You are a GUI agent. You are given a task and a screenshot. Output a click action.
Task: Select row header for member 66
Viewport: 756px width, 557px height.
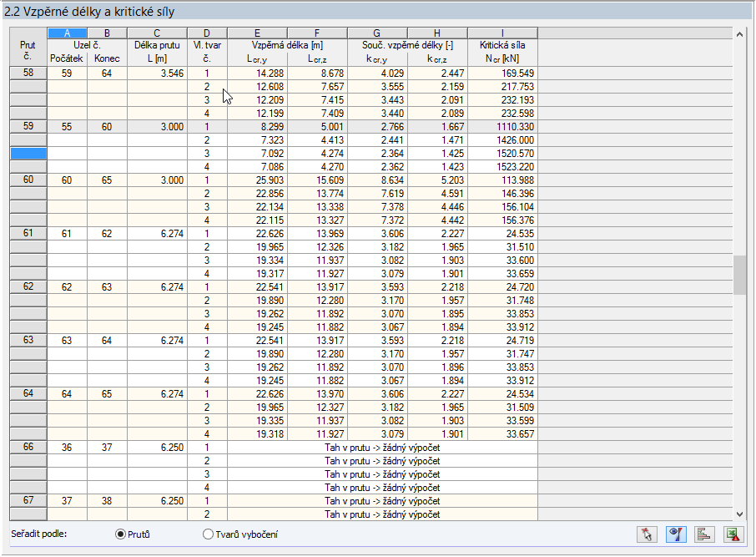point(28,447)
